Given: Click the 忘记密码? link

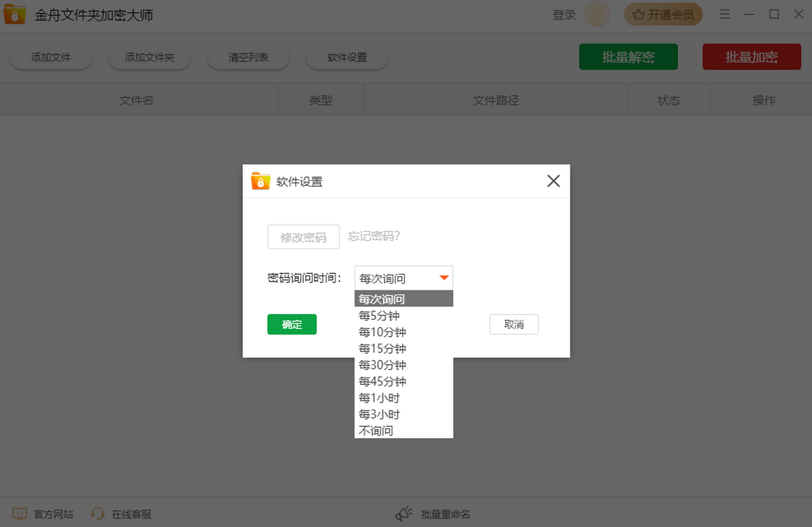Looking at the screenshot, I should (x=374, y=236).
